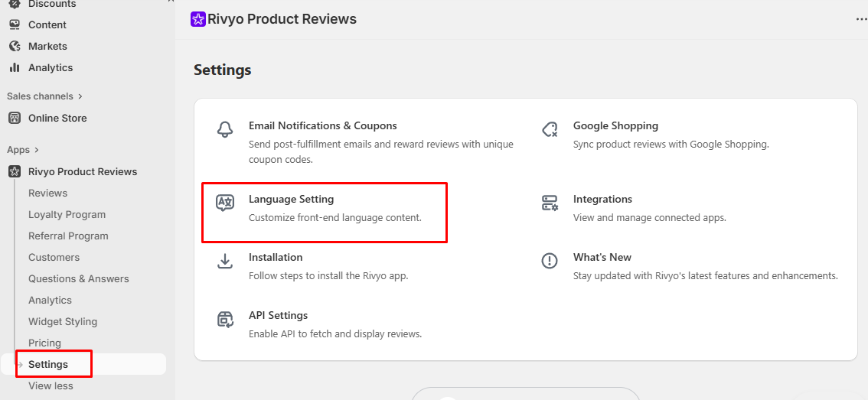Click the Rivyo star icon in sidebar
Screen dimensions: 868x400
[x=15, y=171]
